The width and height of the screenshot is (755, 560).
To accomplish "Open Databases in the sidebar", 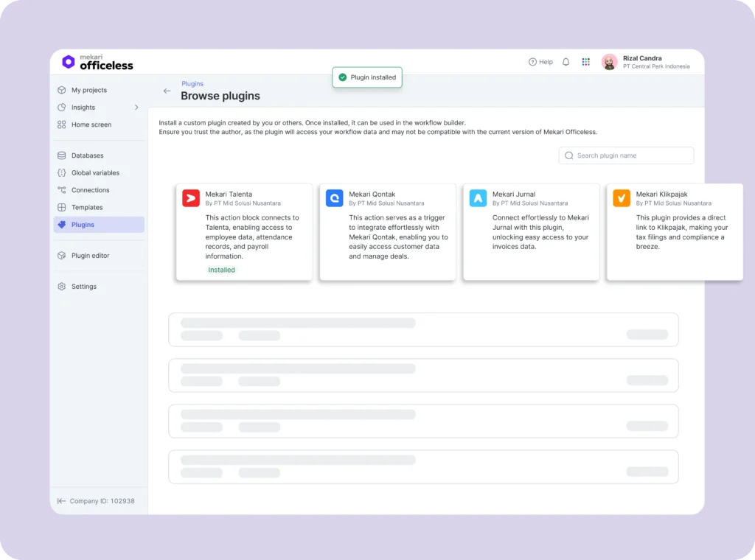I will [x=99, y=155].
